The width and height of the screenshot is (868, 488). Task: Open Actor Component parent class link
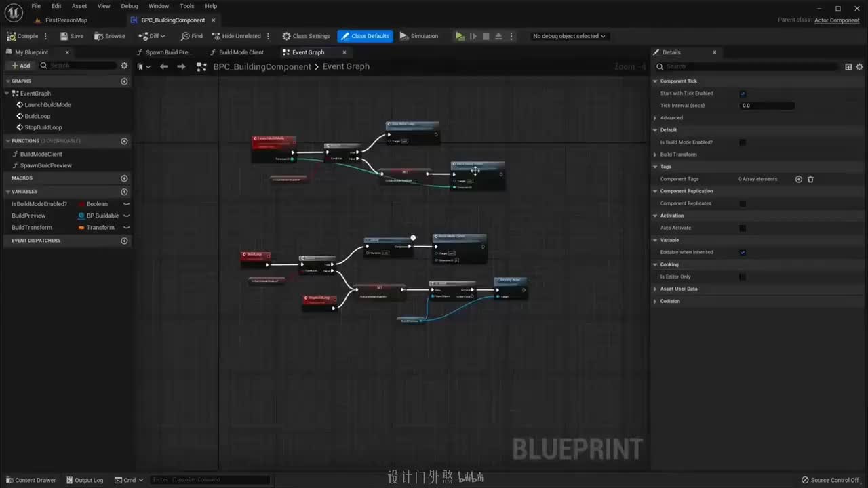837,20
